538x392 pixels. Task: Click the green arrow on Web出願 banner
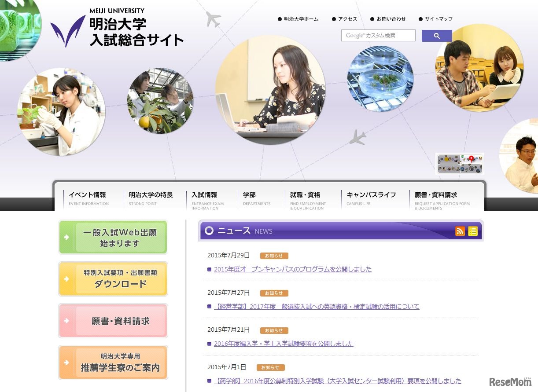pos(65,237)
